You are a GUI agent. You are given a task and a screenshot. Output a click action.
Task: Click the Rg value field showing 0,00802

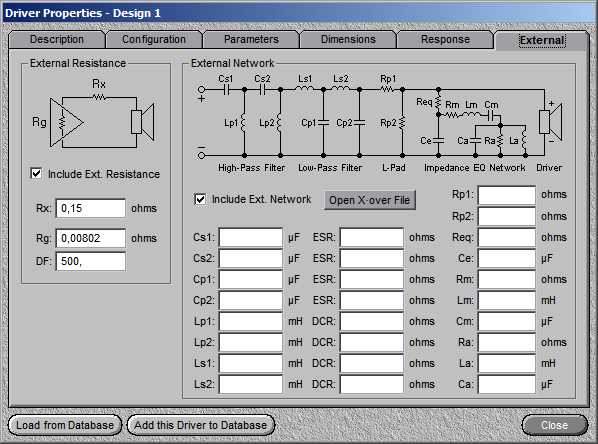tap(91, 238)
